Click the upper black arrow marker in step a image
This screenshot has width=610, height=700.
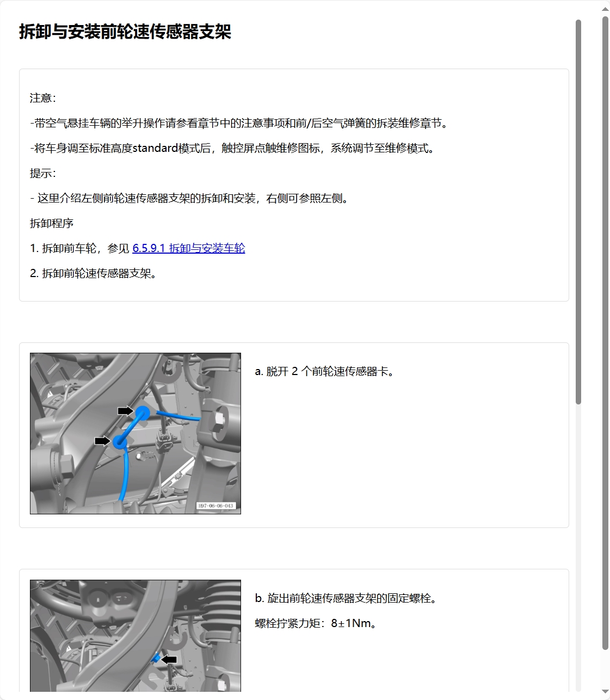point(126,409)
